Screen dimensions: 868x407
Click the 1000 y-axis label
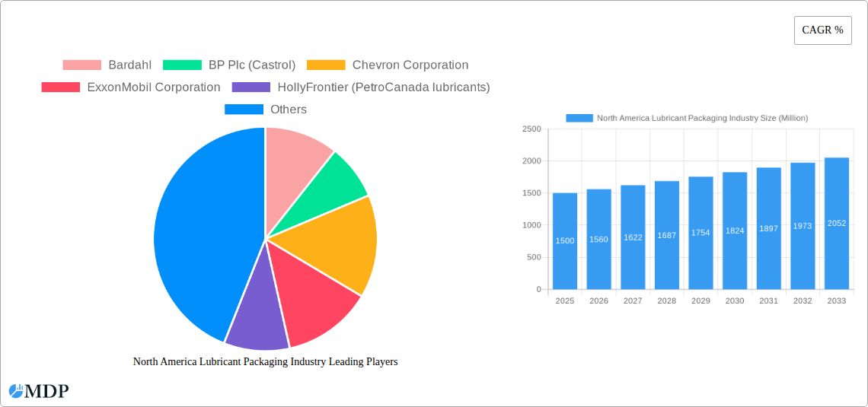coord(531,225)
